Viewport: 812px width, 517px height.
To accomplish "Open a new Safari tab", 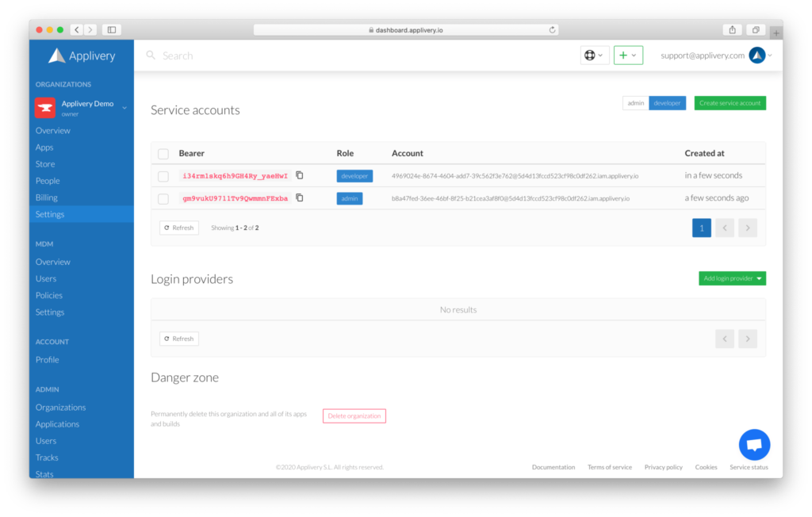I will (776, 33).
